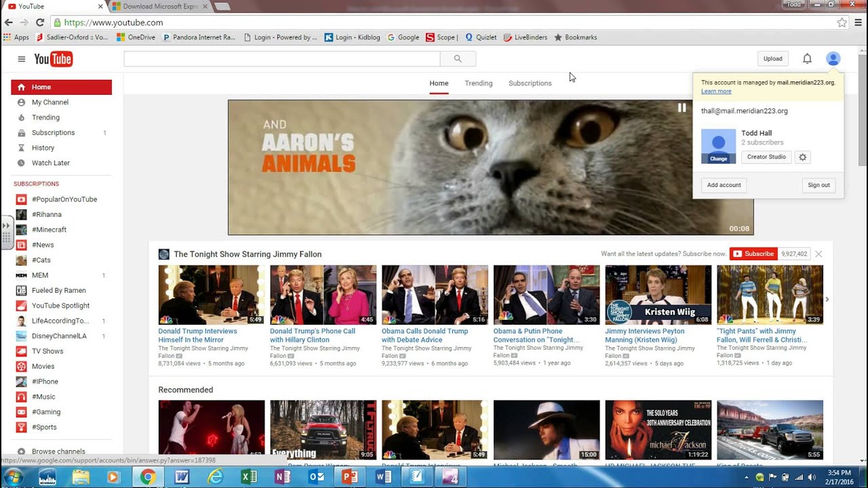
Task: Click the #News channel icon
Action: pyautogui.click(x=21, y=245)
